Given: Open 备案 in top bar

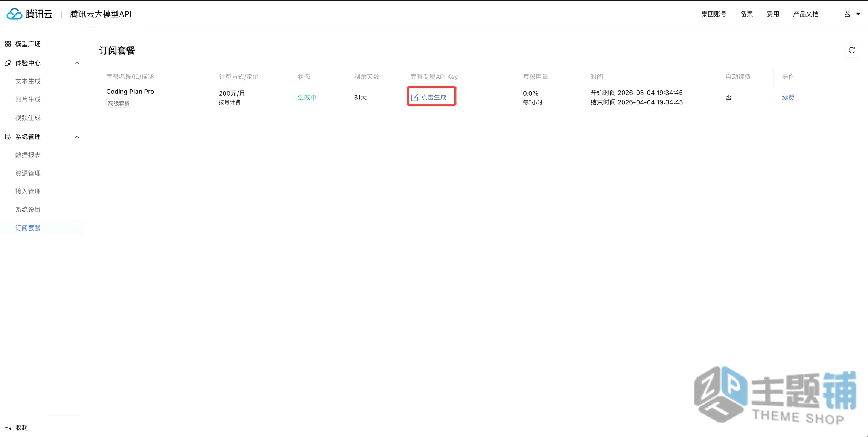Looking at the screenshot, I should coord(746,14).
